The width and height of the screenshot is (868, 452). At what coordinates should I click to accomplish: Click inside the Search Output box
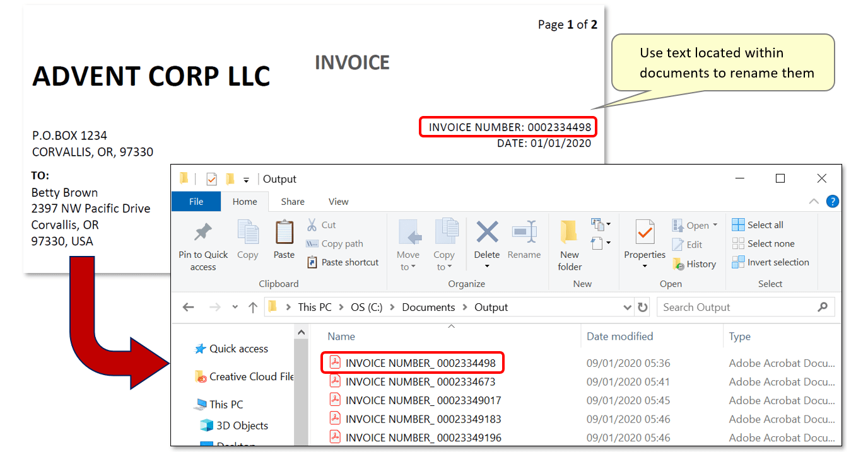click(x=725, y=307)
